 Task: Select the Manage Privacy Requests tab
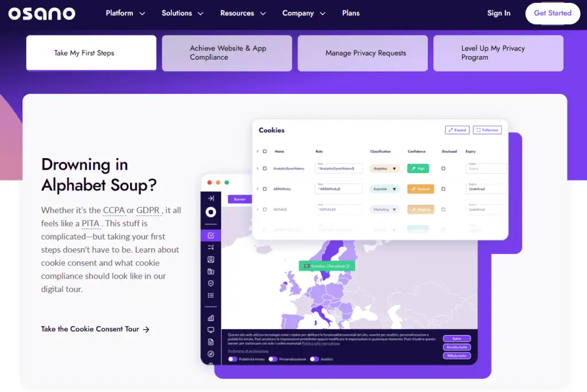point(362,53)
